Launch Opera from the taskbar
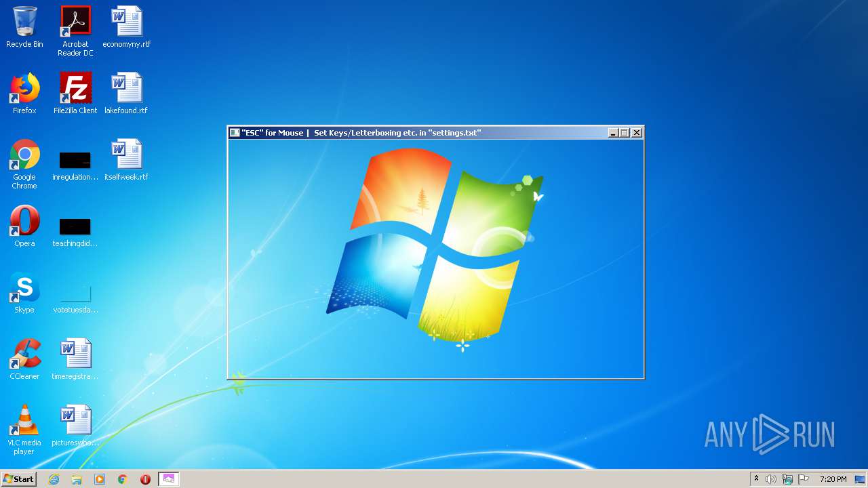 [x=145, y=479]
